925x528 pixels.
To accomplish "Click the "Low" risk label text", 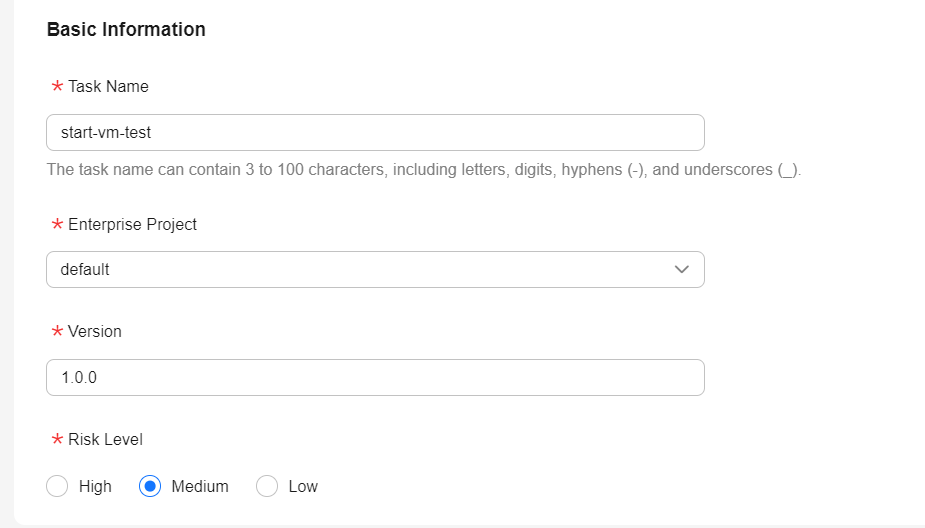I will (x=303, y=486).
